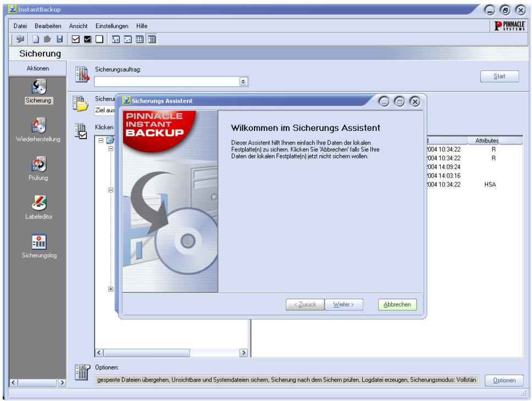Click Weiter in the Sicherungs Assistent
Viewport: 532px width, 401px height.
343,305
